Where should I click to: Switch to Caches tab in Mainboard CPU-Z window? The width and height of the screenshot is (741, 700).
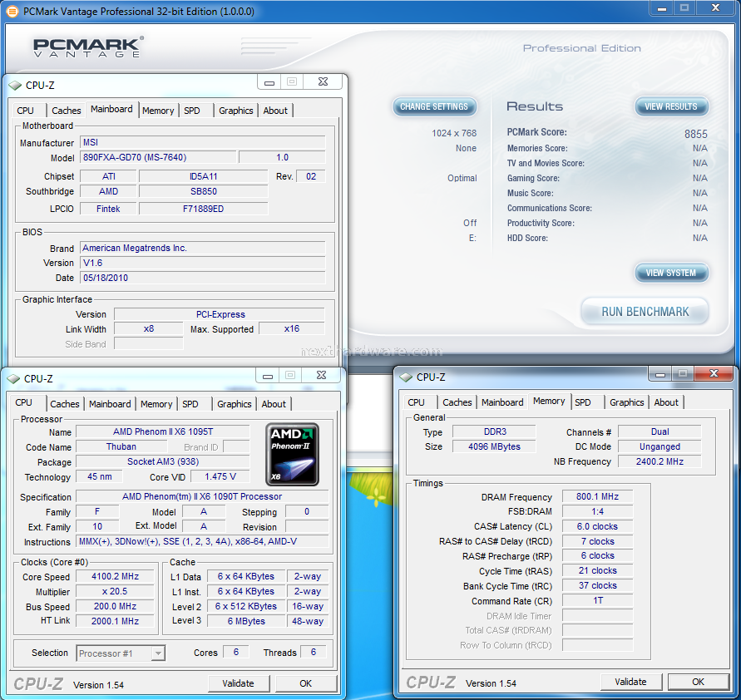click(67, 111)
